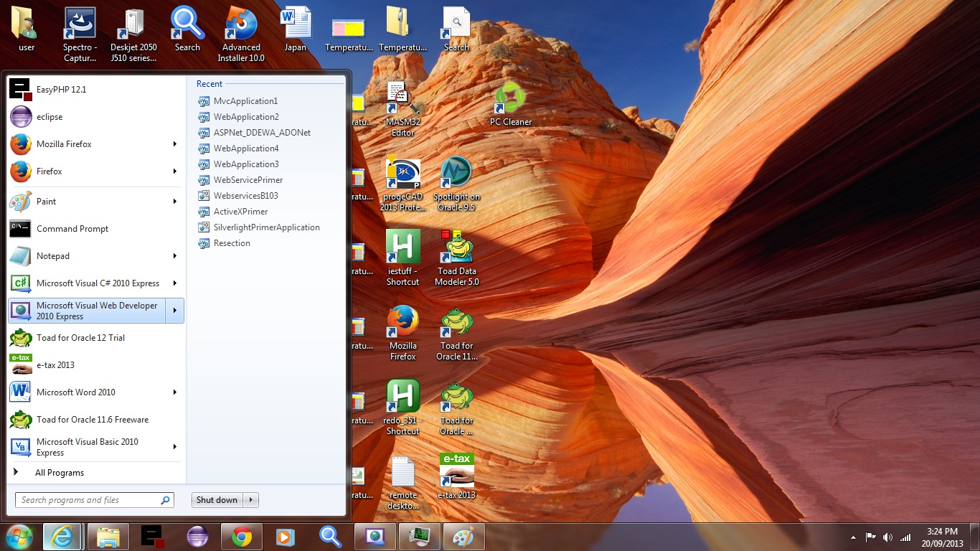This screenshot has width=980, height=551.
Task: Show hidden icons in the system tray
Action: 853,537
